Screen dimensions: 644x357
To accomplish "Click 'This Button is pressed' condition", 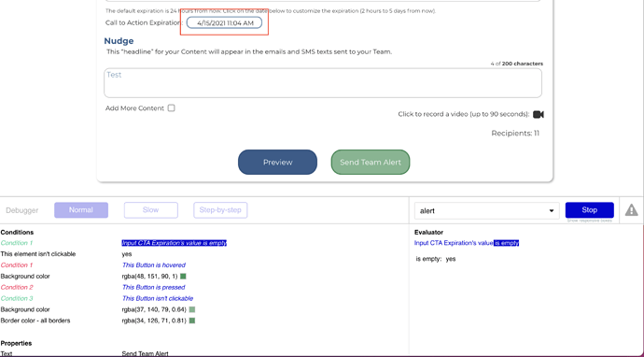I will tap(154, 288).
